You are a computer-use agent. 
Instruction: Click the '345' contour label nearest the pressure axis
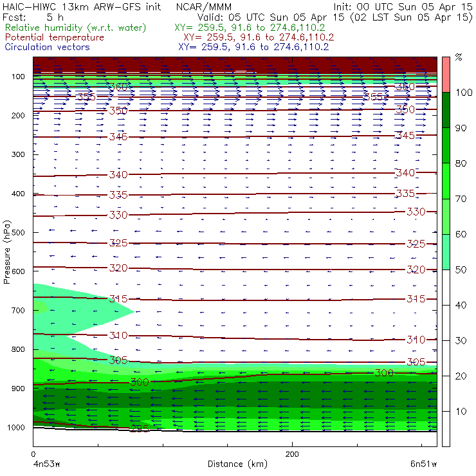(x=118, y=137)
